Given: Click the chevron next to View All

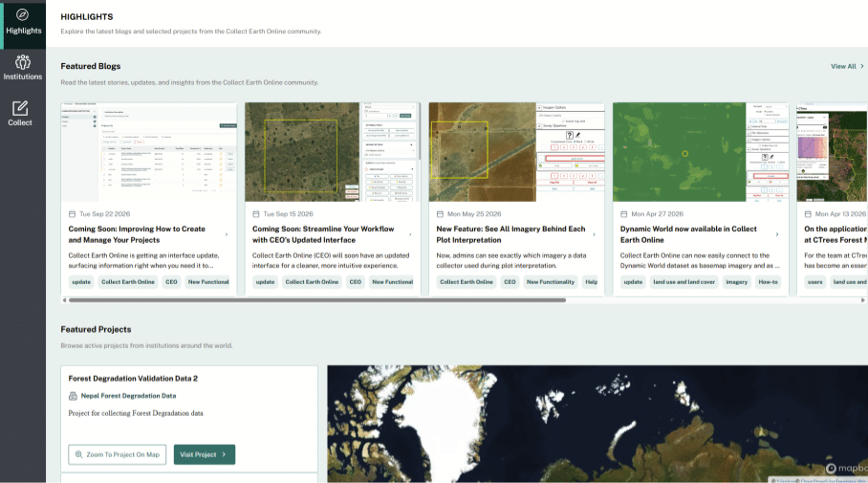Looking at the screenshot, I should click(862, 66).
